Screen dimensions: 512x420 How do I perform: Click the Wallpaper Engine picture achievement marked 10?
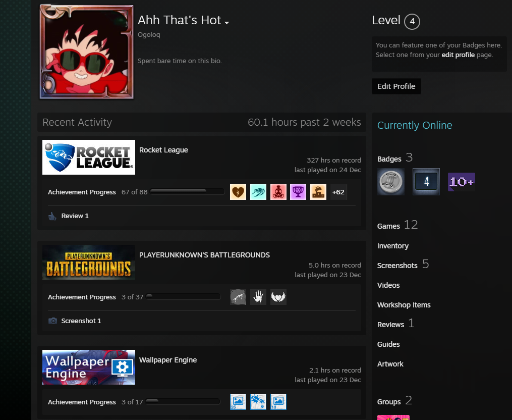(278, 402)
